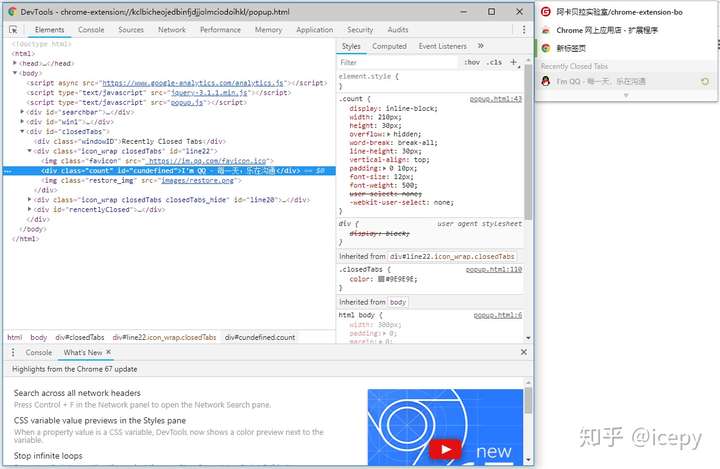
Task: Open the Performance panel tab
Action: pyautogui.click(x=220, y=30)
